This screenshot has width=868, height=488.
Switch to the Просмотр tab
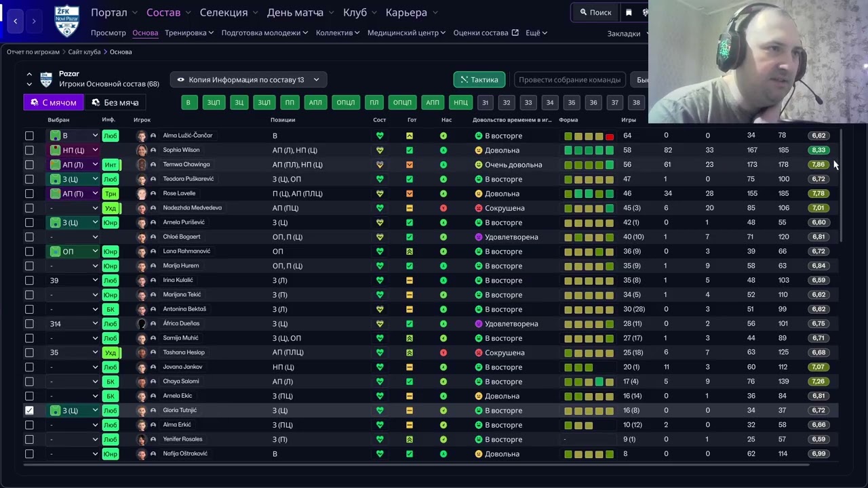[108, 33]
